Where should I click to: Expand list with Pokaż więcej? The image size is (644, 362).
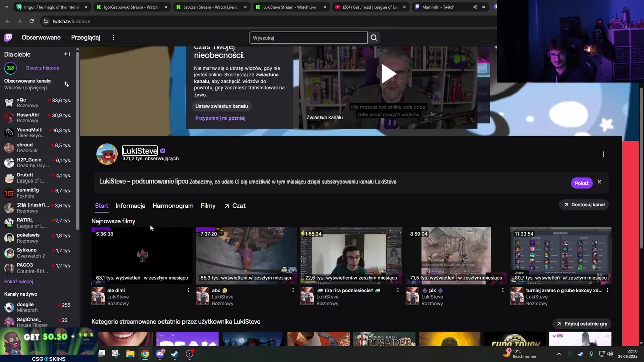(x=19, y=282)
